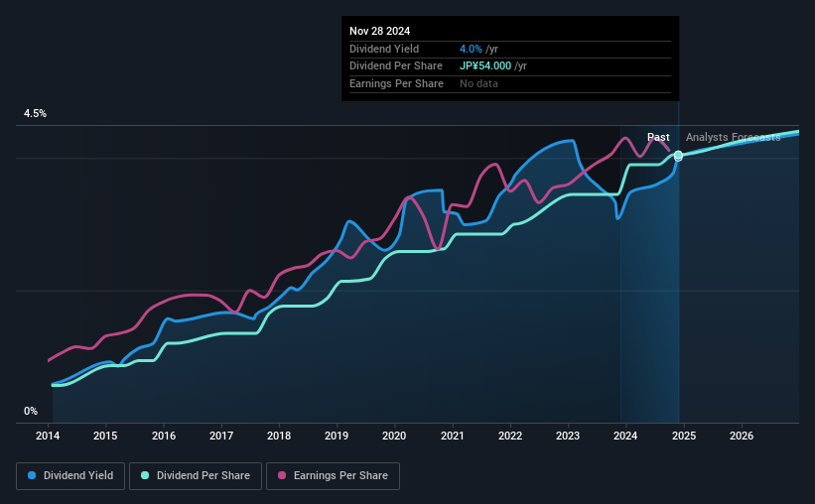This screenshot has height=504, width=815.
Task: Click the No data earnings value
Action: 478,83
